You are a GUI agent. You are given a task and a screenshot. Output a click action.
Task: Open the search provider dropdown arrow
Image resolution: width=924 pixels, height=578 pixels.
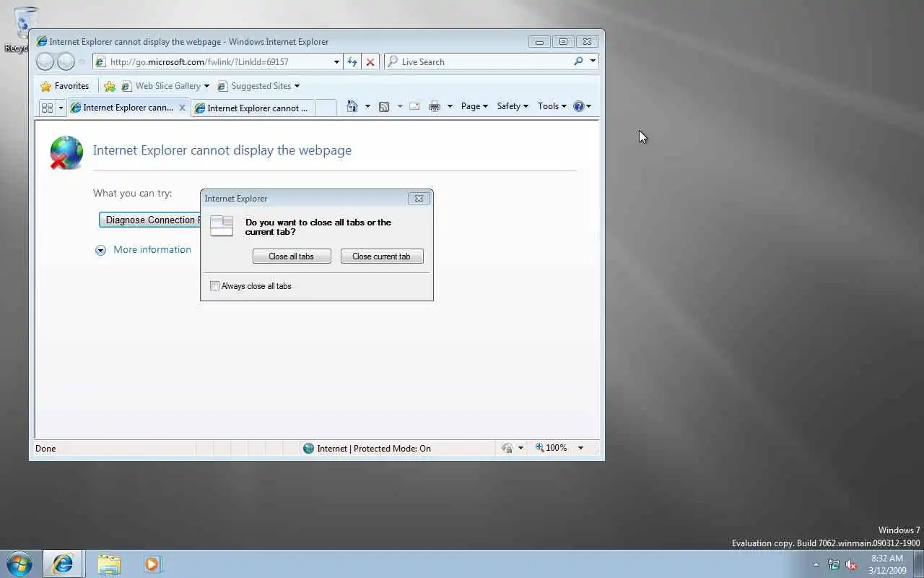(x=593, y=61)
